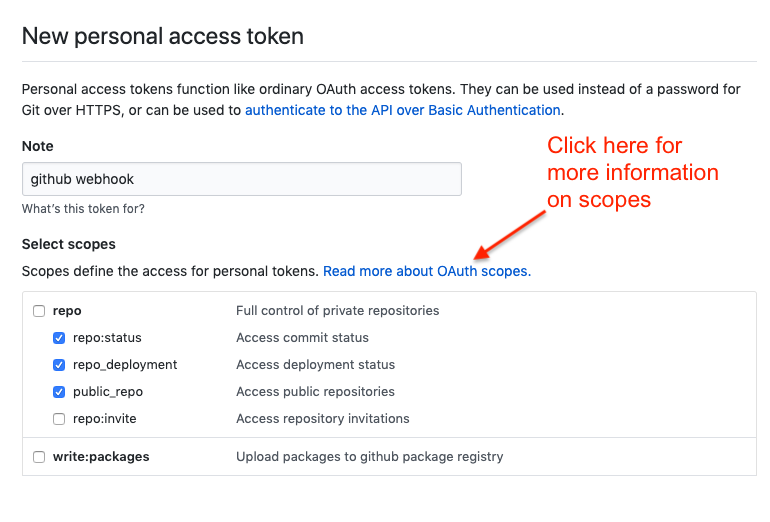Focus the Note input containing "github webhook"
Screen dimensions: 770x522
coord(241,179)
